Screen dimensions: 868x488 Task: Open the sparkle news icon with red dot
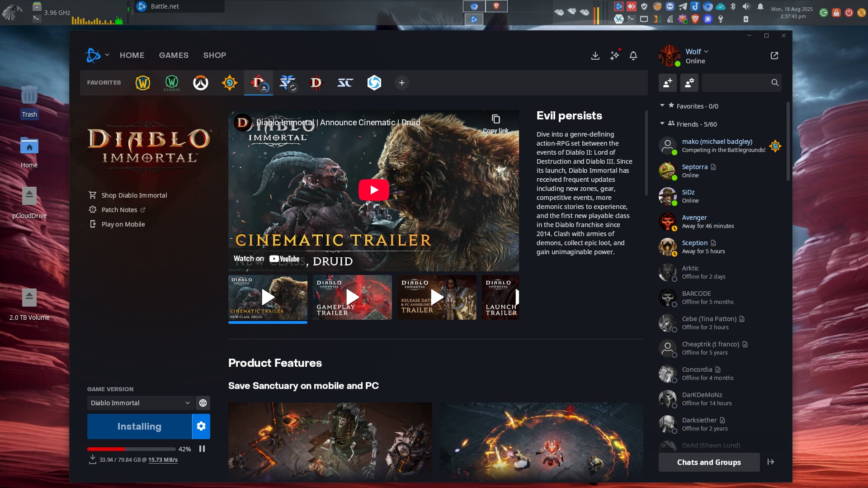615,55
